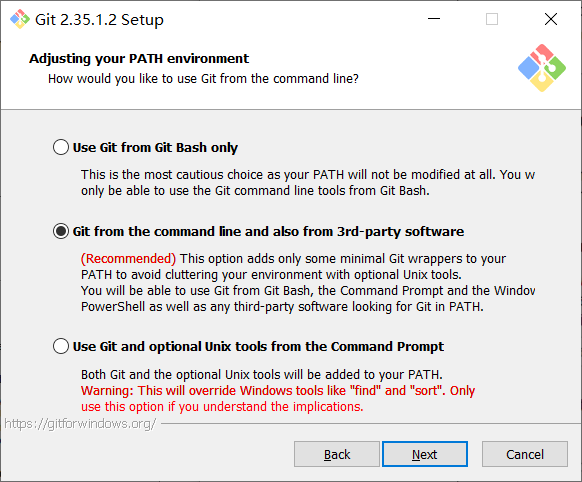Select the "Use Git from Git Bash only" radio button
582x482 pixels.
(61, 147)
